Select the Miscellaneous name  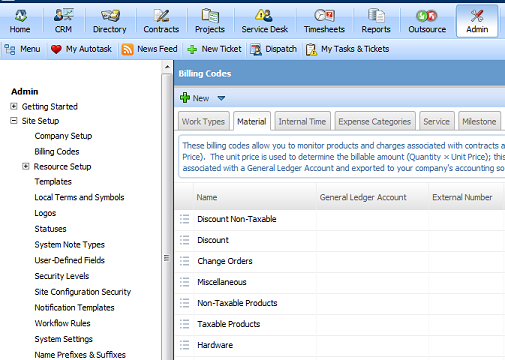click(222, 282)
